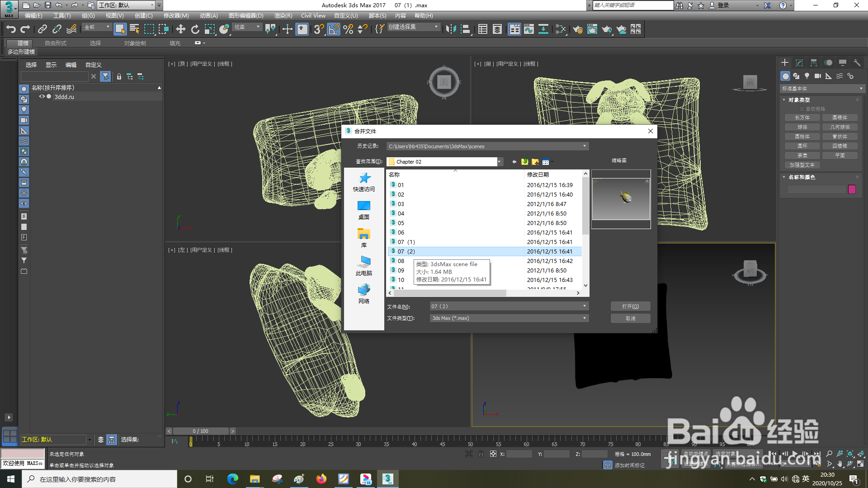Image resolution: width=868 pixels, height=488 pixels.
Task: Expand the file type dropdown
Action: [584, 318]
